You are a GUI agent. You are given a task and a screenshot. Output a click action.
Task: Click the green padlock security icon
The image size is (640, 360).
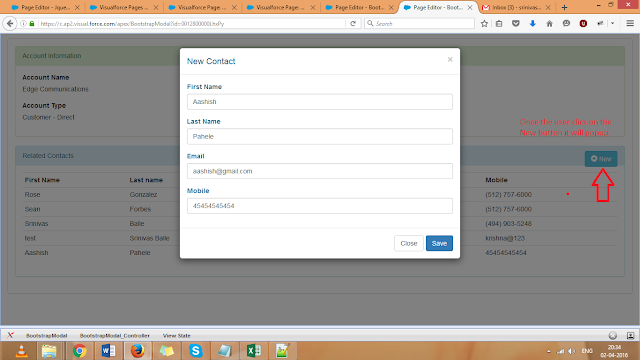tap(32, 24)
